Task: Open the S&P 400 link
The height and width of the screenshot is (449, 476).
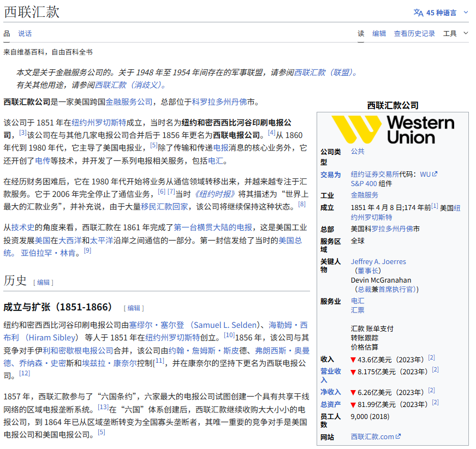Action: 364,183
